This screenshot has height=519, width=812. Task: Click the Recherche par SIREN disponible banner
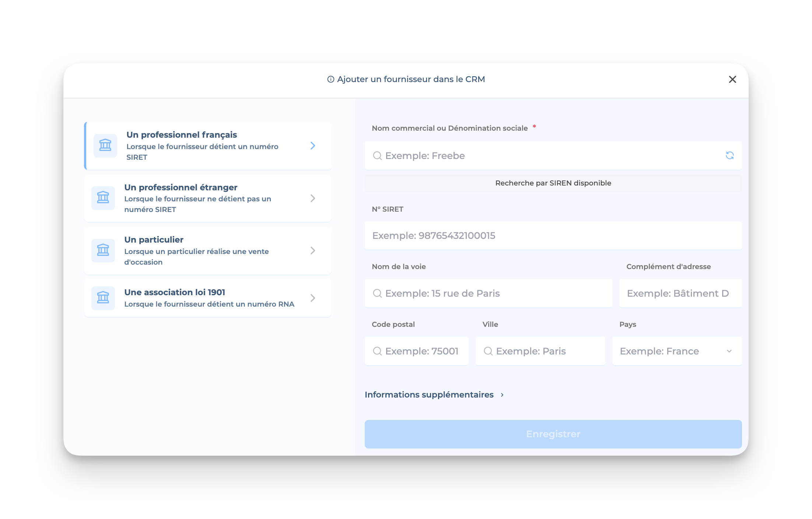tap(553, 183)
